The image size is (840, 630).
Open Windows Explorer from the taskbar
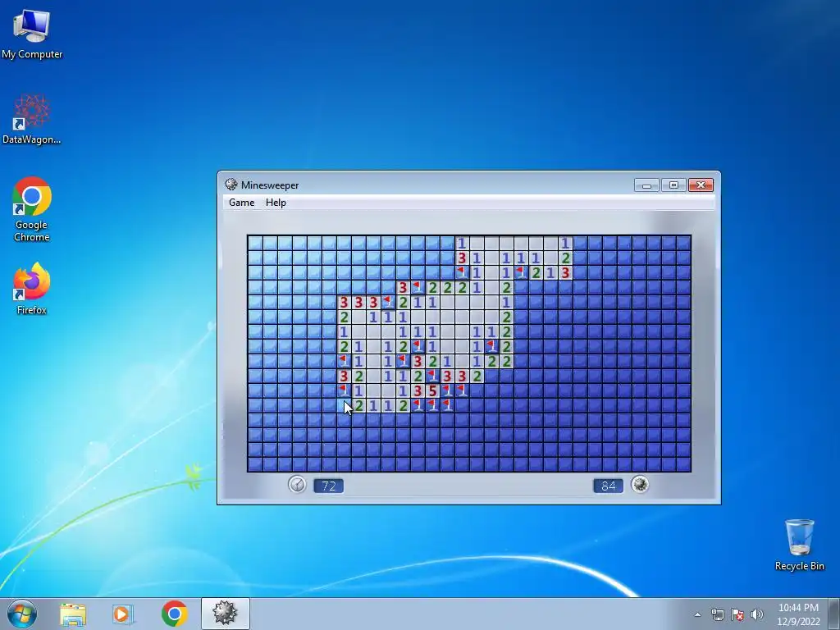[73, 614]
